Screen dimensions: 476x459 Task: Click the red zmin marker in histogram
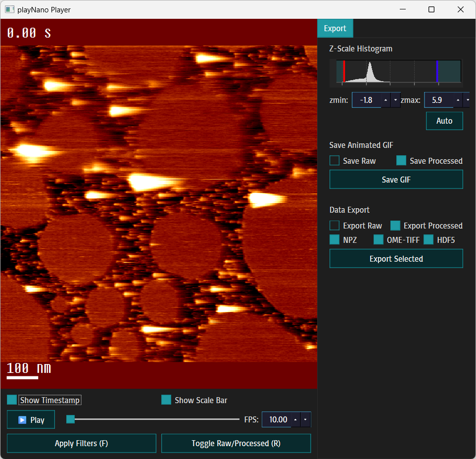[x=344, y=71]
